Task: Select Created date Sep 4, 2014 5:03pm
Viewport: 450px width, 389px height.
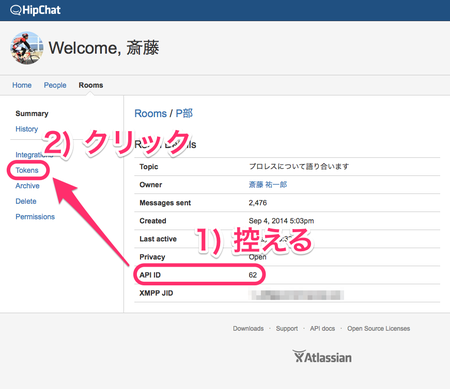Action: pos(281,221)
